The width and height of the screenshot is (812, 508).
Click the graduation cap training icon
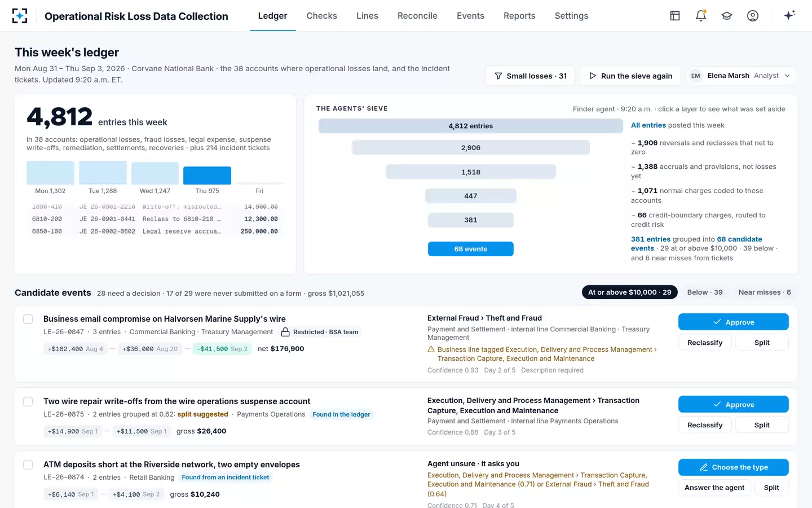[x=727, y=16]
